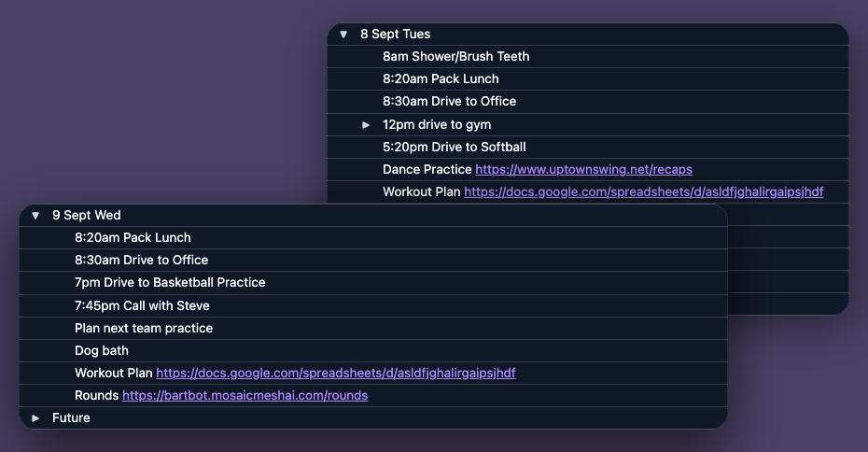Image resolution: width=868 pixels, height=452 pixels.
Task: Open Workout Plan spreadsheet link in 8 Sept window
Action: 643,191
